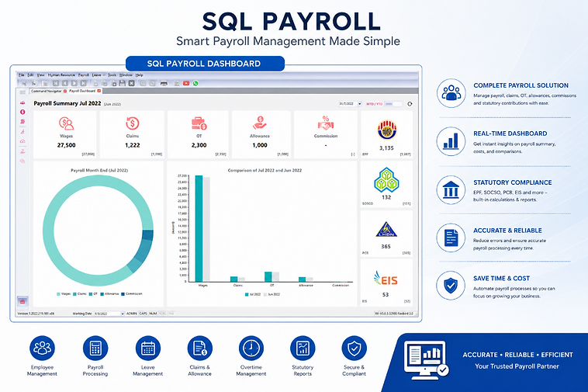Click the Wages summary card icon
Screen dimensions: 588x392
coord(66,123)
